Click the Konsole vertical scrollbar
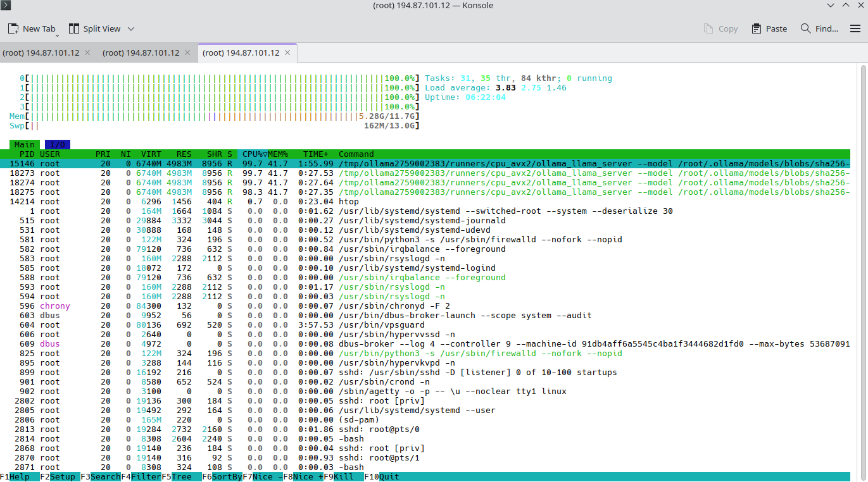The width and height of the screenshot is (868, 482). tap(863, 272)
